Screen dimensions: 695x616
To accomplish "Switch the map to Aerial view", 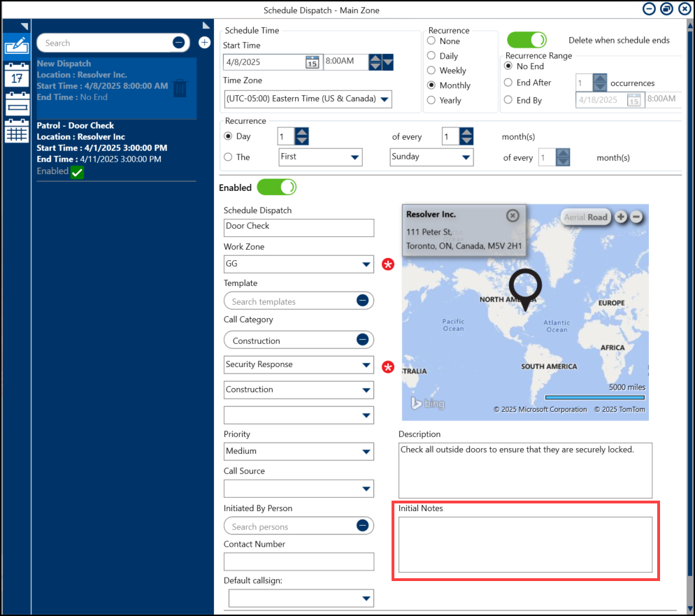I will click(573, 217).
